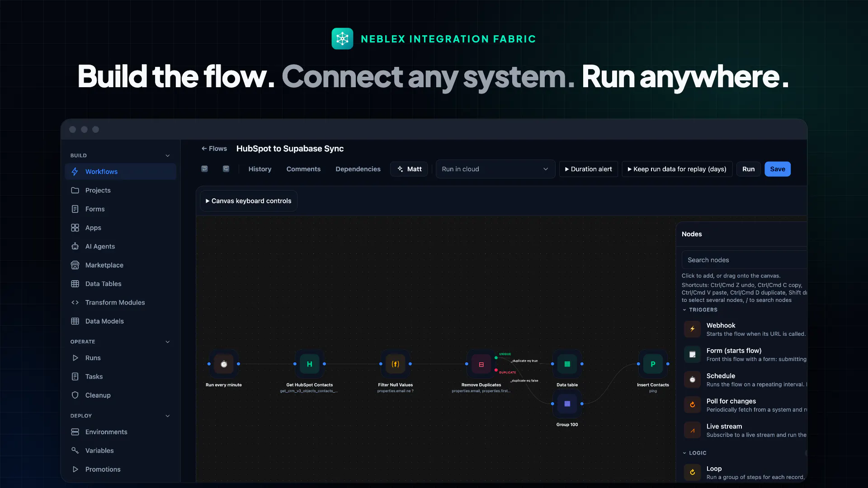868x488 pixels.
Task: Add a Form (starts flow) trigger node
Action: 745,355
